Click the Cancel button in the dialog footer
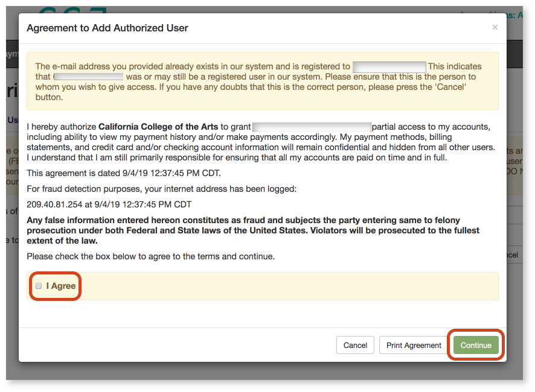Screen dimensions: 535x392 coord(355,345)
